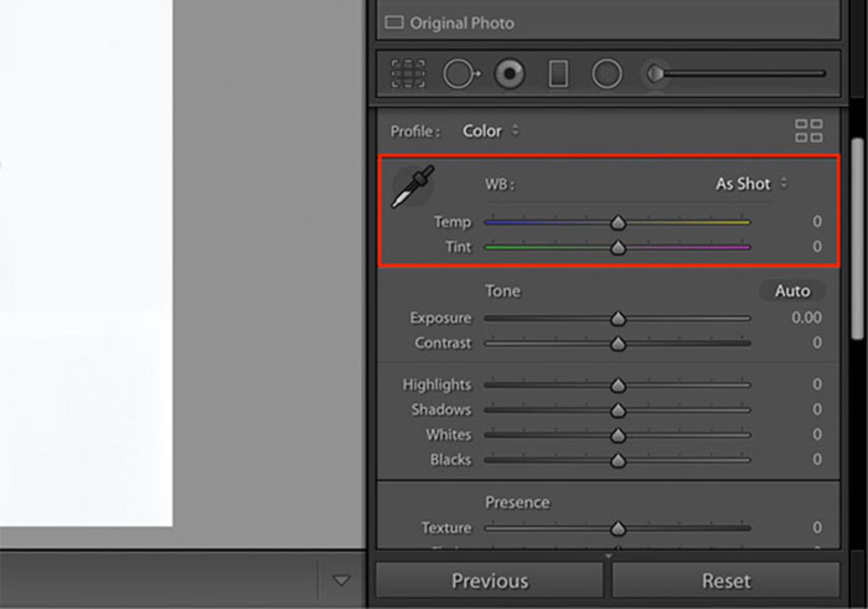Activate the Red Eye Correction tool
868x609 pixels.
510,73
